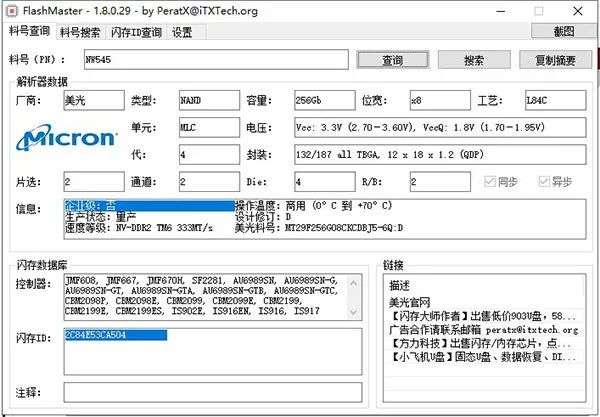Open the 料号搜索 tab

80,33
